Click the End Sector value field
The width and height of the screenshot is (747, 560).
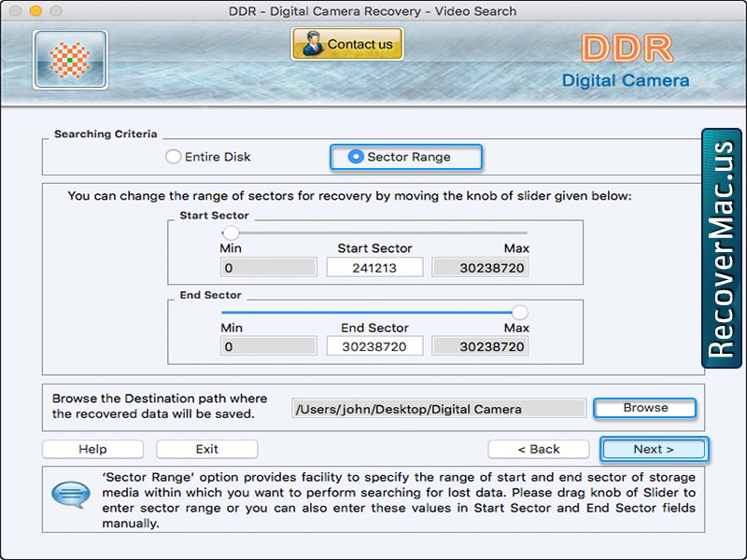[x=374, y=346]
